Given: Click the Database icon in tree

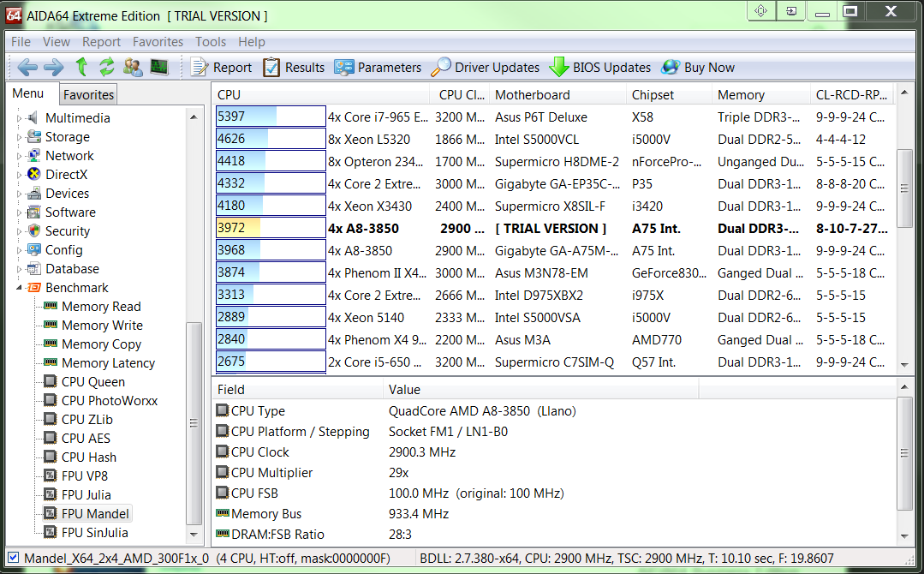Looking at the screenshot, I should [x=34, y=269].
